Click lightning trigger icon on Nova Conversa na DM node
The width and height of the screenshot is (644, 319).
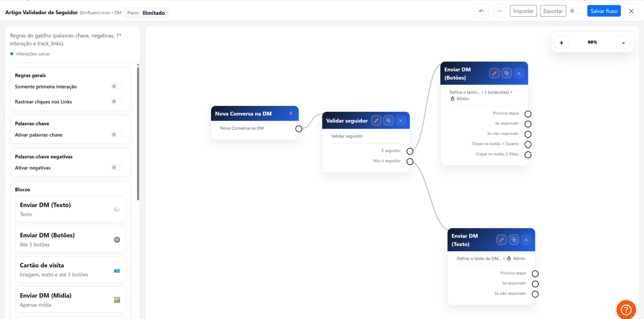291,114
